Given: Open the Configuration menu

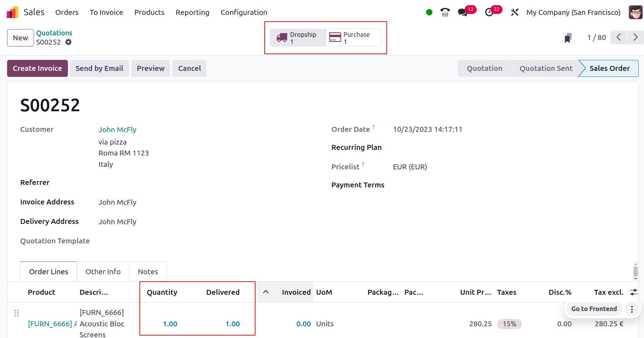Looking at the screenshot, I should [243, 12].
